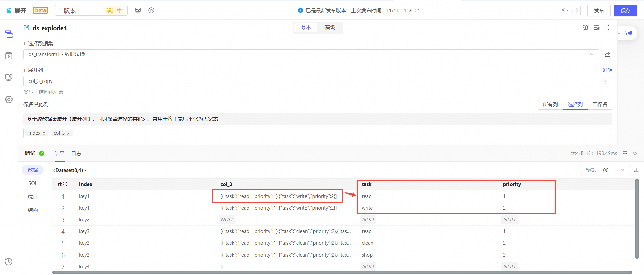Click the undo arrow icon
The image size is (644, 275).
(x=565, y=10)
